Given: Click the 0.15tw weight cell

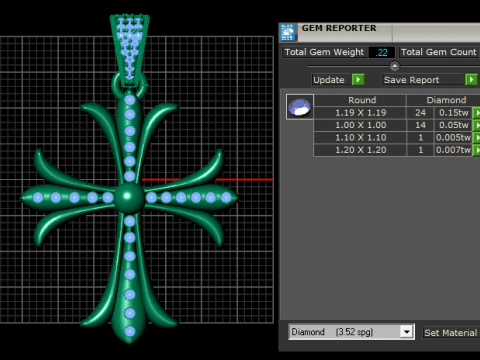Looking at the screenshot, I should (453, 113).
